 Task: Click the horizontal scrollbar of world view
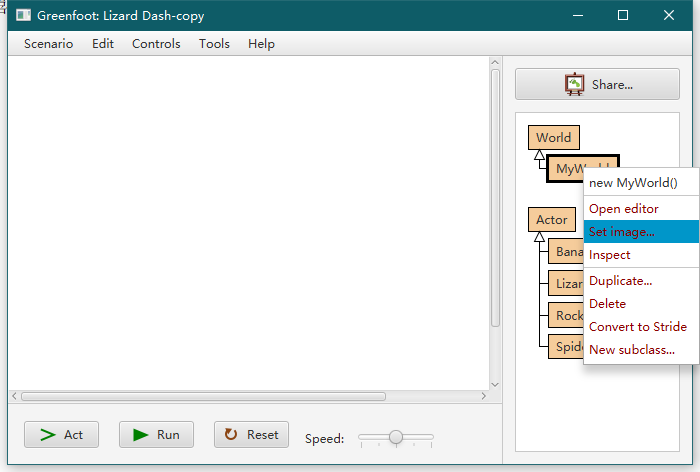[x=204, y=396]
